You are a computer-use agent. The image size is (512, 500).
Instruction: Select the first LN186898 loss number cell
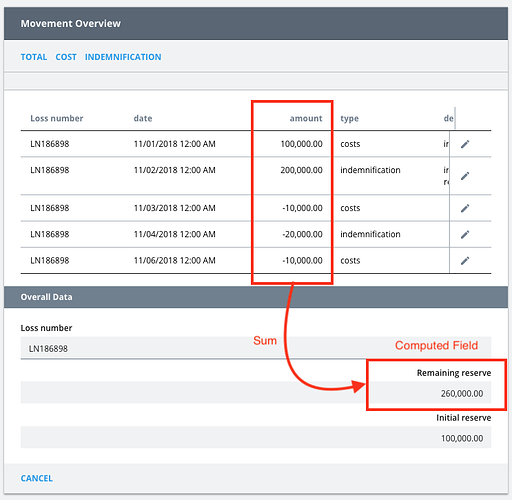coord(50,144)
